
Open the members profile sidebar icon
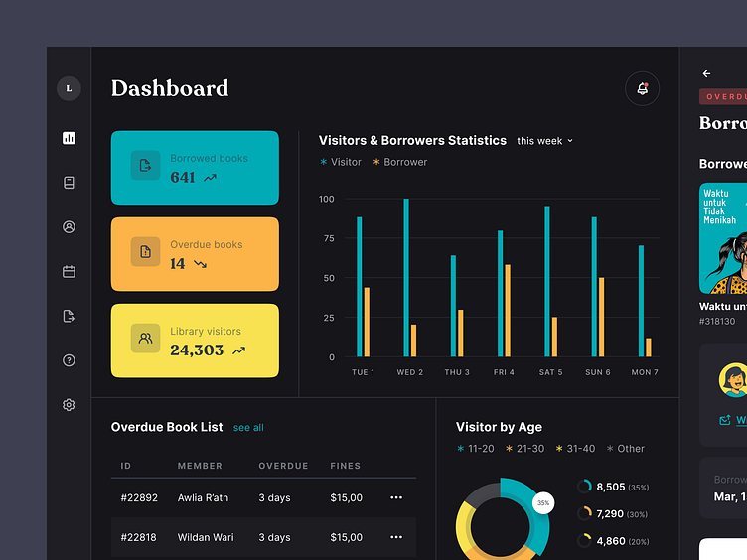(69, 227)
